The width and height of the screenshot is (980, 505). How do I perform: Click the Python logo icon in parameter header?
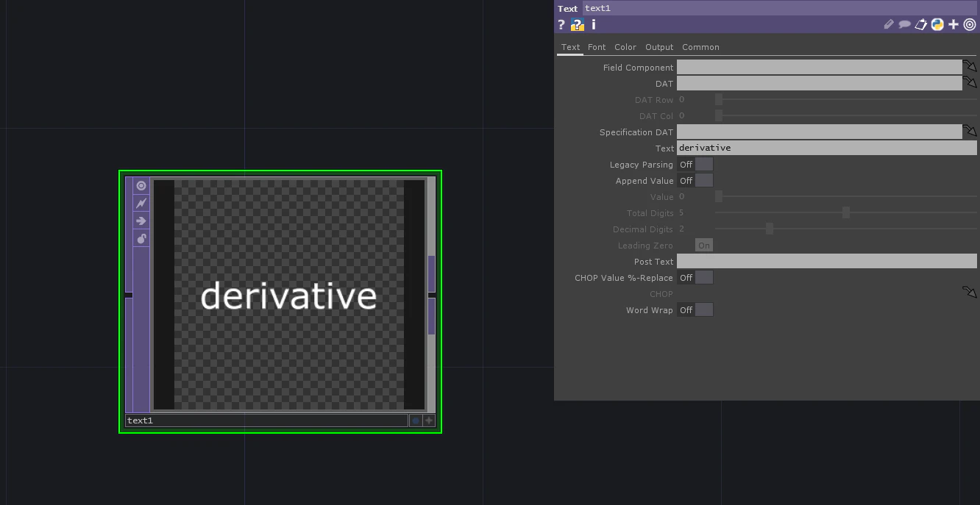tap(937, 25)
